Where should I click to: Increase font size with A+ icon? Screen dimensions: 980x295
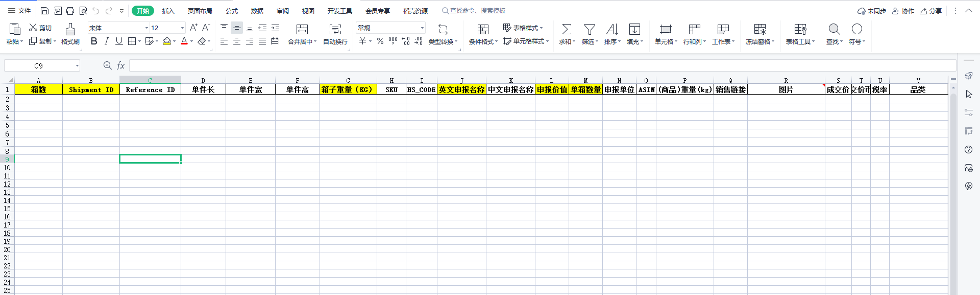coord(193,28)
